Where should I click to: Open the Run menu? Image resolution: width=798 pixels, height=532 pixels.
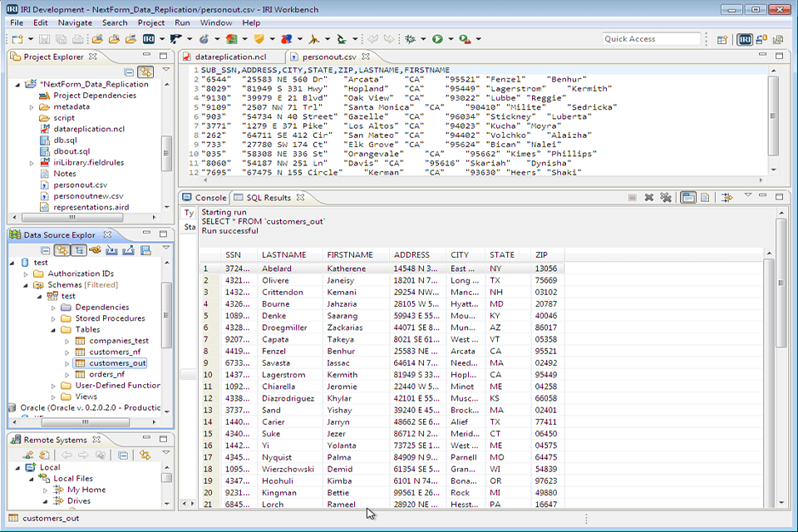click(x=182, y=23)
